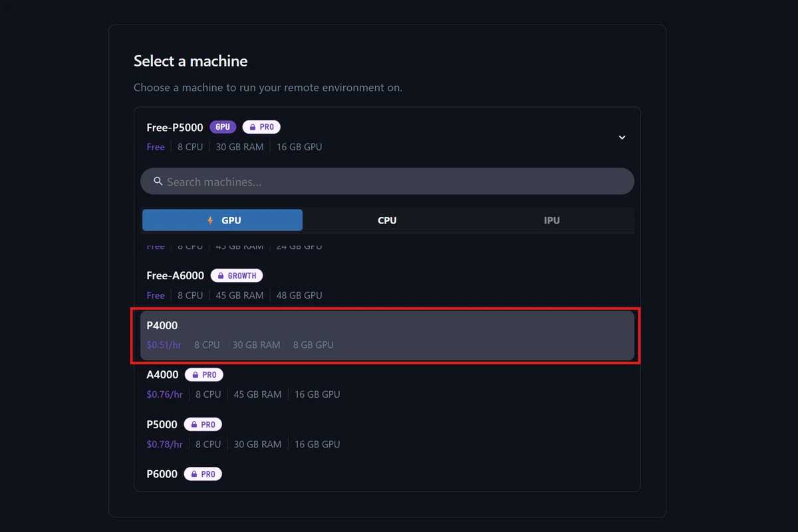Viewport: 798px width, 532px height.
Task: Click the GROWTH badge beside Free-A6000
Action: [x=237, y=275]
